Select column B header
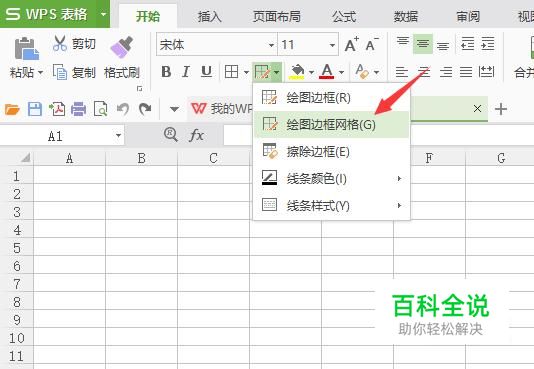The height and width of the screenshot is (369, 534). [x=142, y=158]
